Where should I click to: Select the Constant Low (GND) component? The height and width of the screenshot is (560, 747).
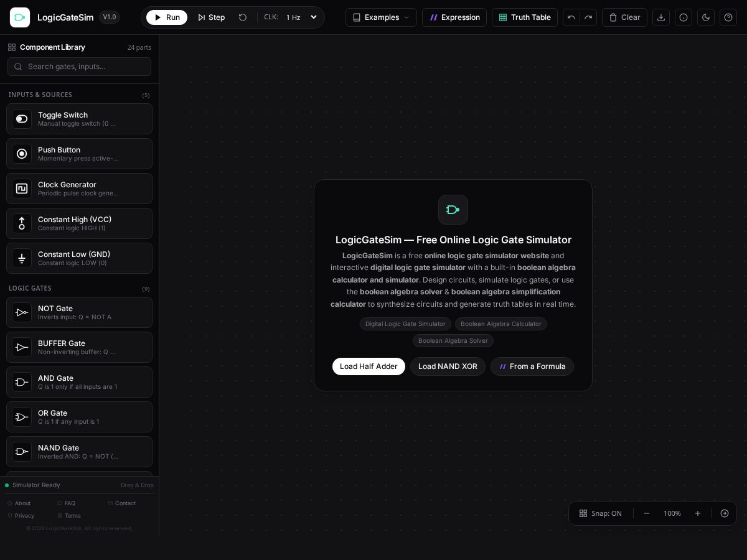point(79,258)
